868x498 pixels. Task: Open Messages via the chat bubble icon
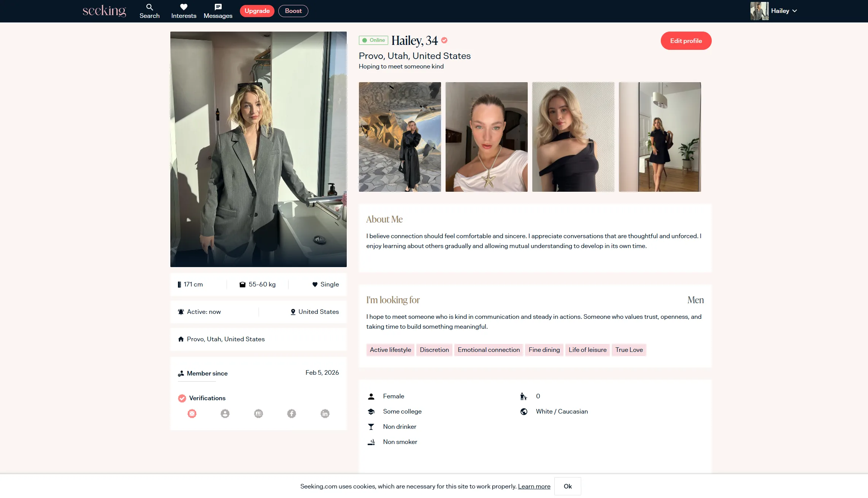click(x=218, y=7)
